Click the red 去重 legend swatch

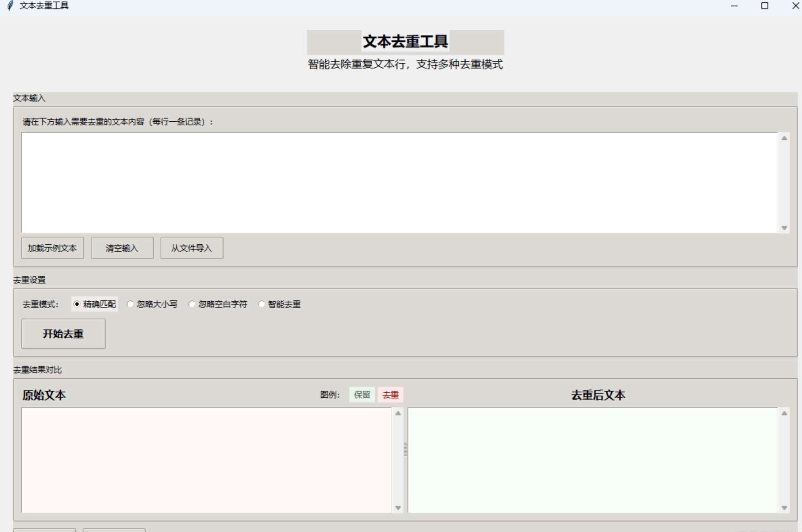pos(390,395)
